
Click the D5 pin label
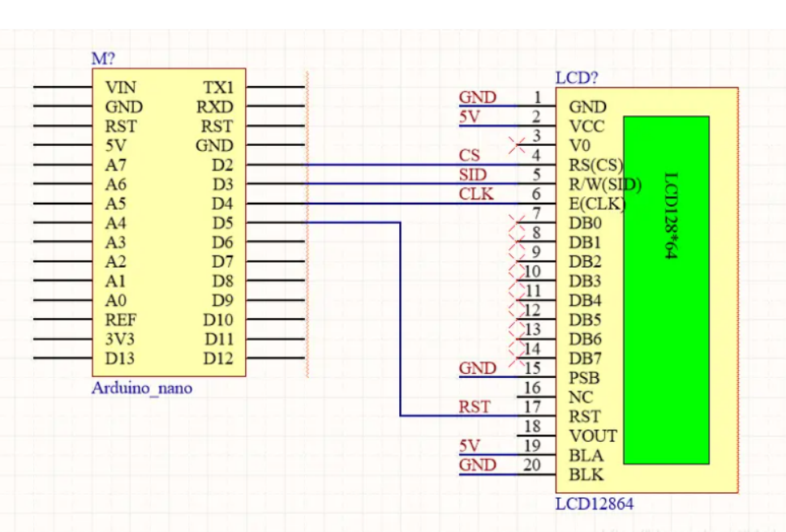tap(222, 223)
